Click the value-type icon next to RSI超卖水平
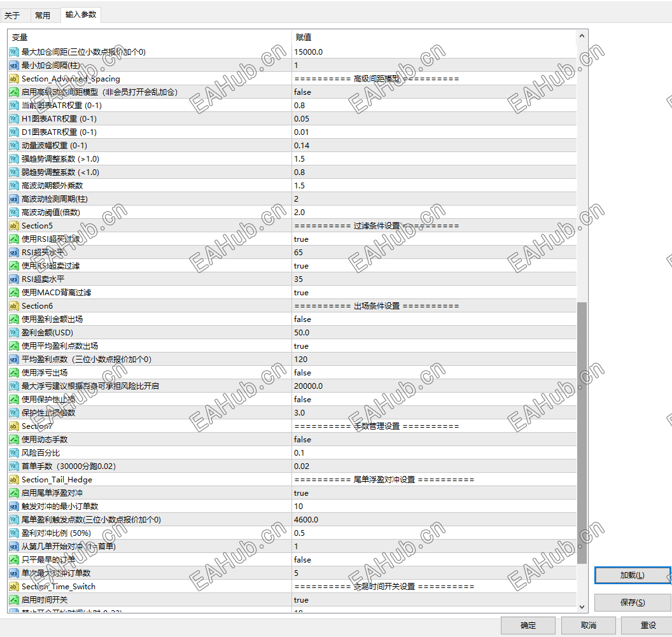Image resolution: width=672 pixels, height=637 pixels. [x=13, y=279]
